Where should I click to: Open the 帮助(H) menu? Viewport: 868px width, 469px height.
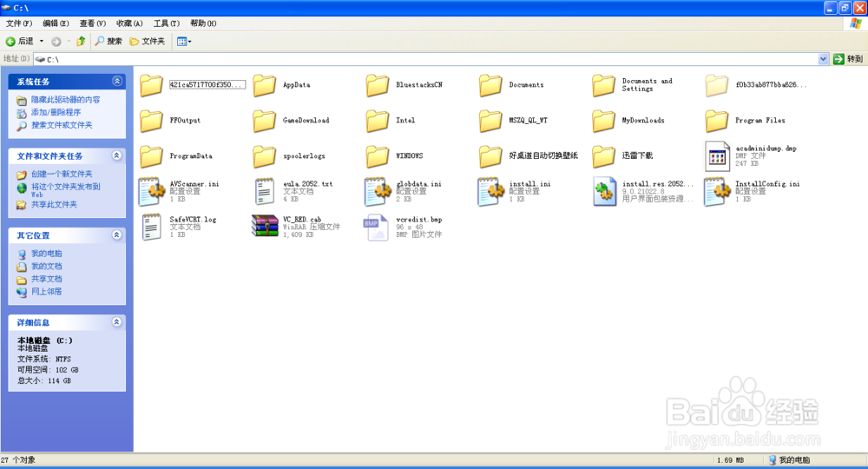pos(203,23)
